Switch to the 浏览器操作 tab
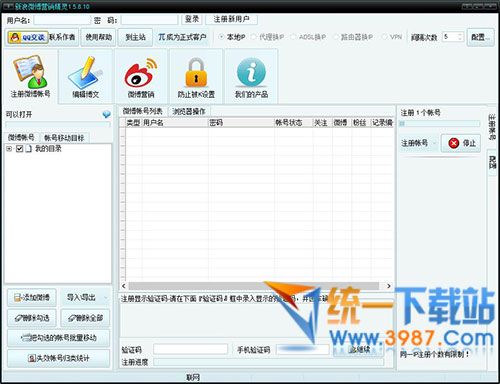 coord(189,112)
